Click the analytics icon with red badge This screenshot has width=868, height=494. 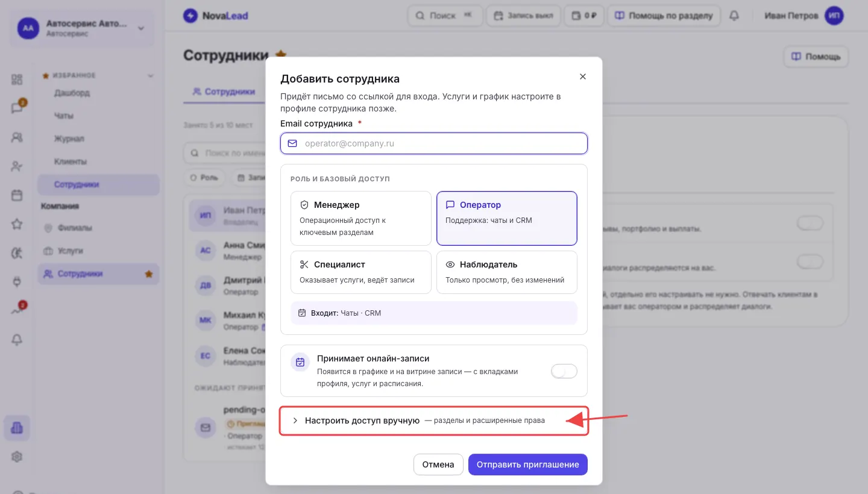point(17,311)
